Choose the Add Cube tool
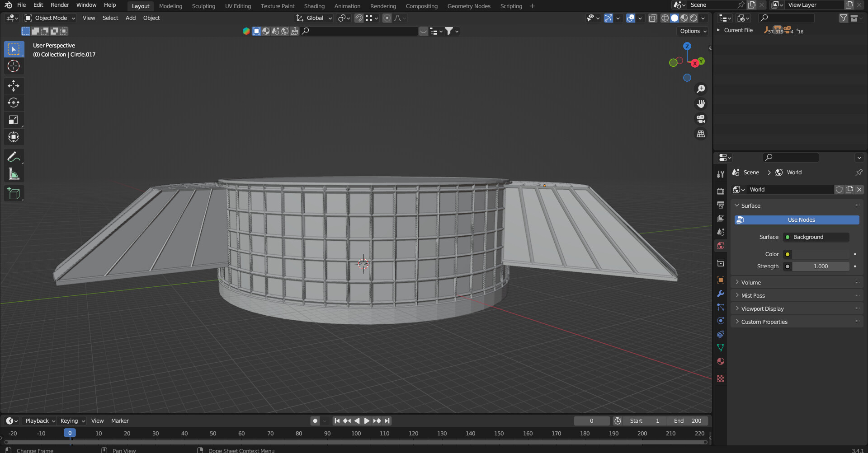The width and height of the screenshot is (868, 453). (14, 193)
